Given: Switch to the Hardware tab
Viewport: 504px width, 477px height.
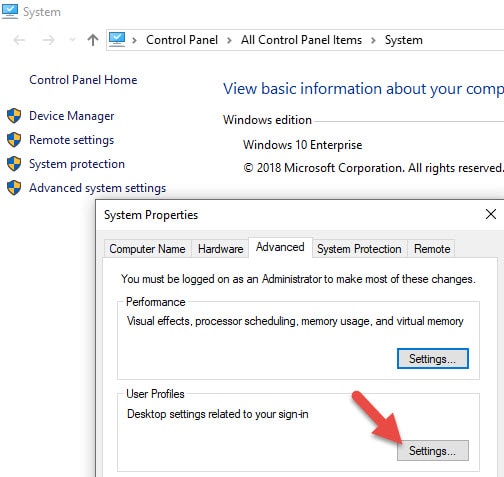Looking at the screenshot, I should [x=220, y=249].
